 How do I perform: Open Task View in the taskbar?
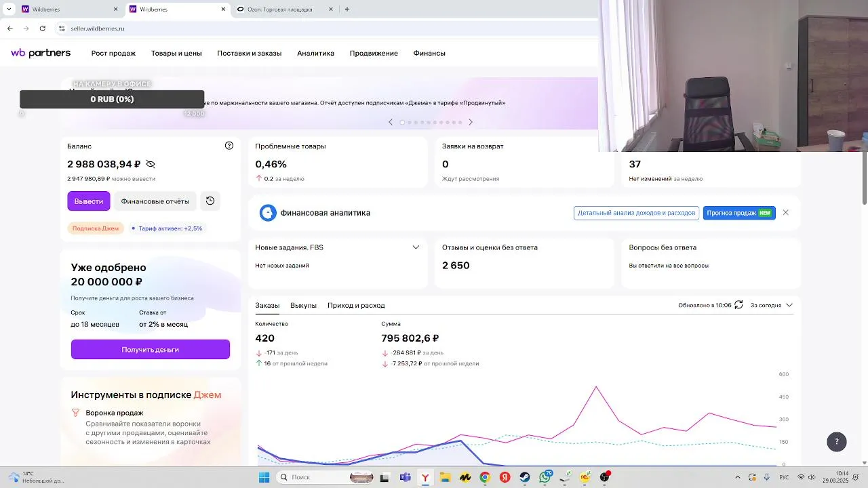click(385, 477)
